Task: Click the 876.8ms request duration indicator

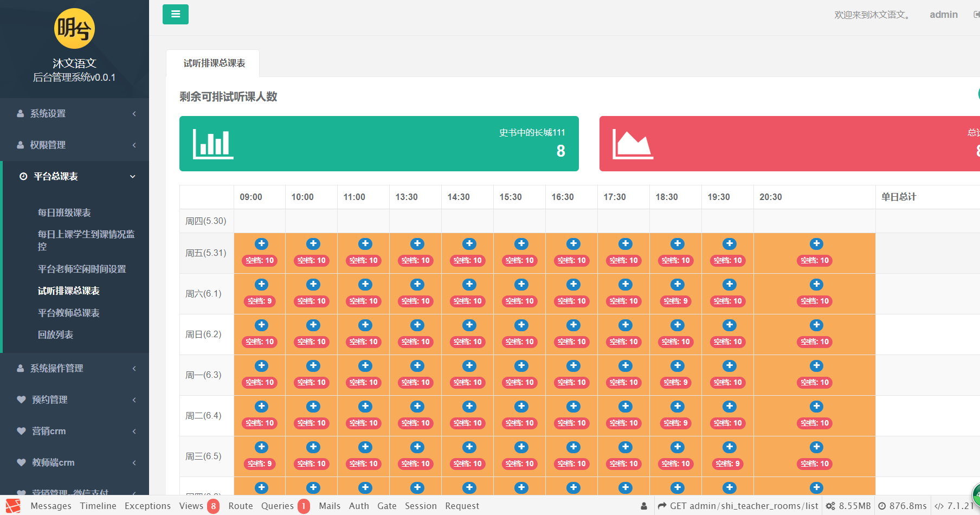Action: (x=902, y=506)
